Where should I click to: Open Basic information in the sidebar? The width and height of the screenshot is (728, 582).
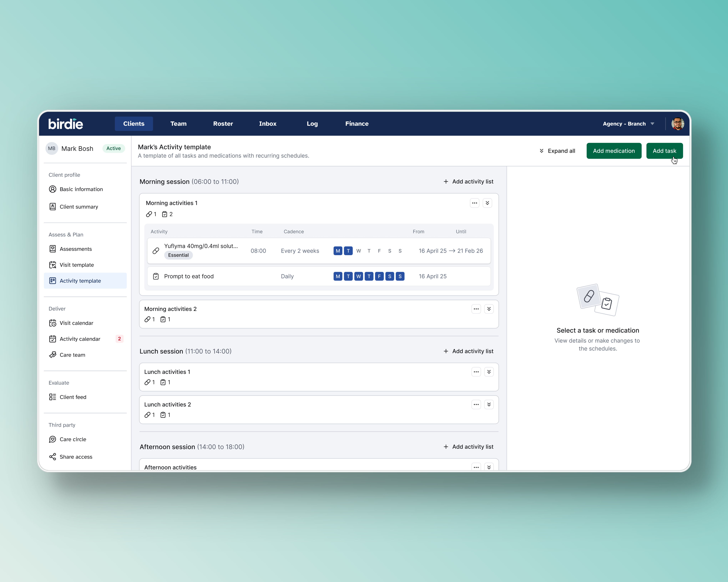click(x=81, y=189)
